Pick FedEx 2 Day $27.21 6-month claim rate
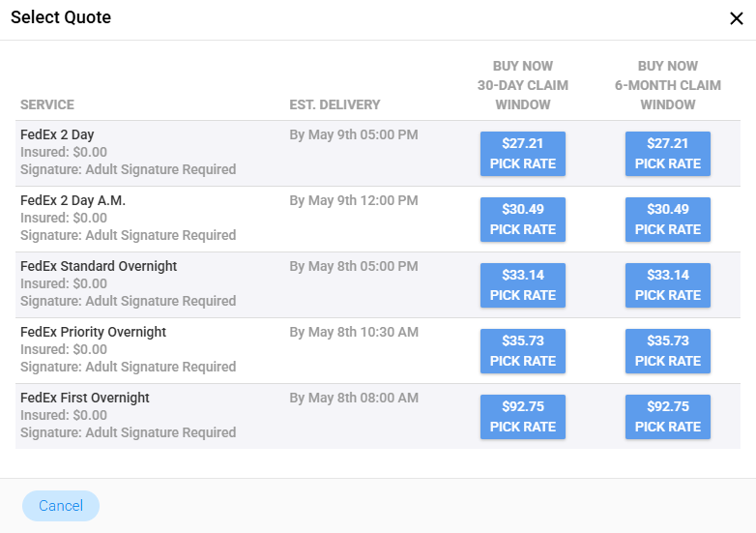Screen dimensions: 756x533 click(x=668, y=154)
